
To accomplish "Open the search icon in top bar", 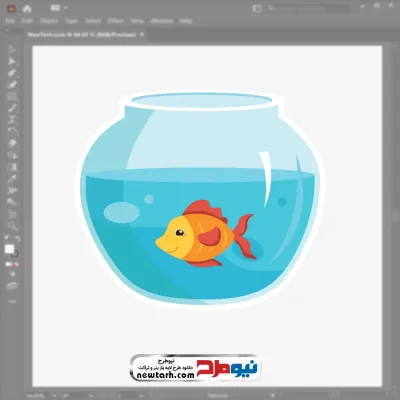I will pyautogui.click(x=272, y=8).
